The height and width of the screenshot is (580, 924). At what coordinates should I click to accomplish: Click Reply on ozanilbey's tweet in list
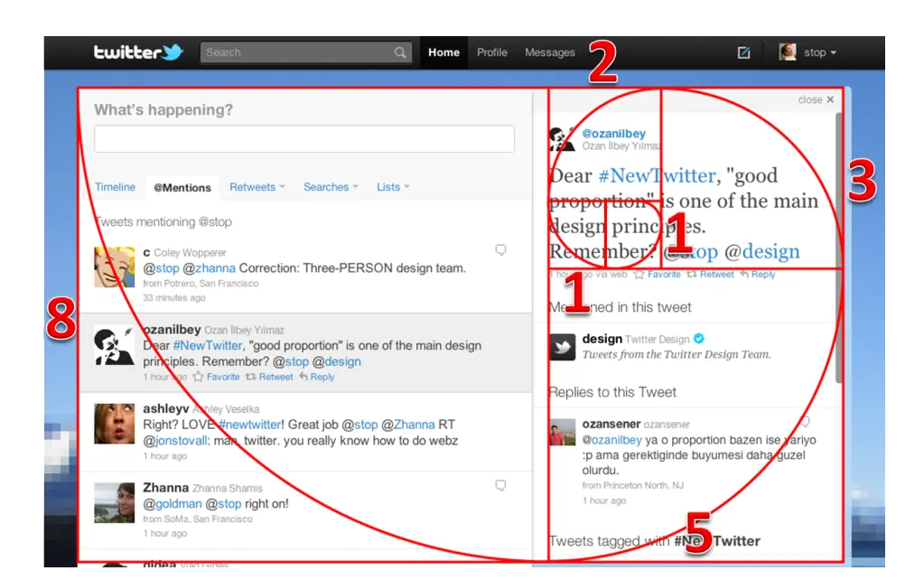point(316,377)
